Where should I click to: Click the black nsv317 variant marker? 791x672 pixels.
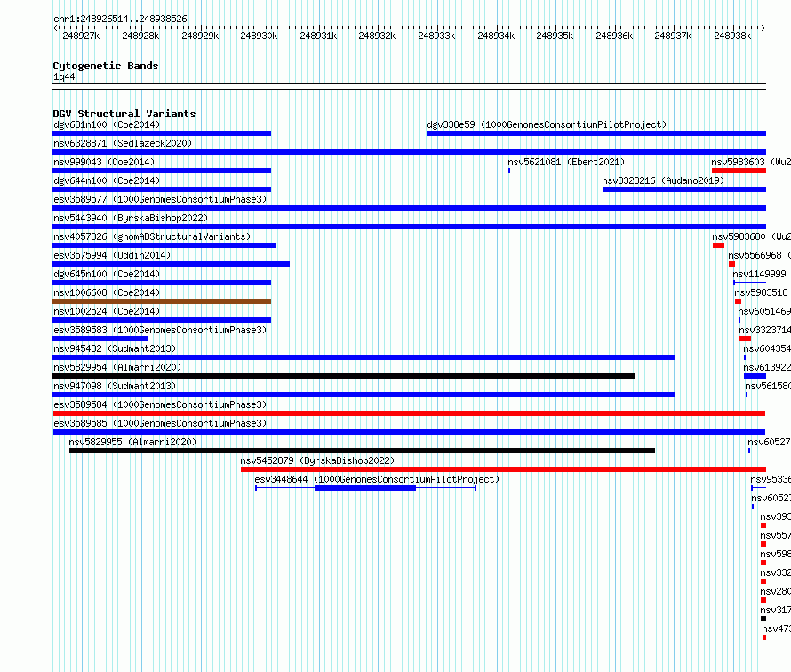pos(763,619)
